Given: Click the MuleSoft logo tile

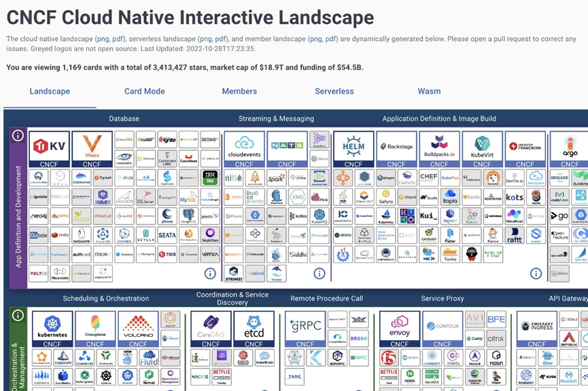Looking at the screenshot, I should 569,376.
